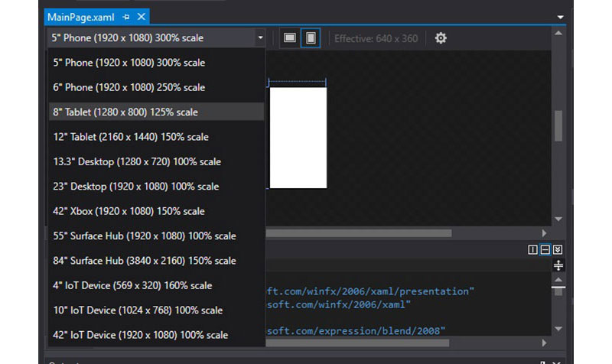
Task: Activate the MainPage.xaml document tab
Action: pyautogui.click(x=82, y=17)
